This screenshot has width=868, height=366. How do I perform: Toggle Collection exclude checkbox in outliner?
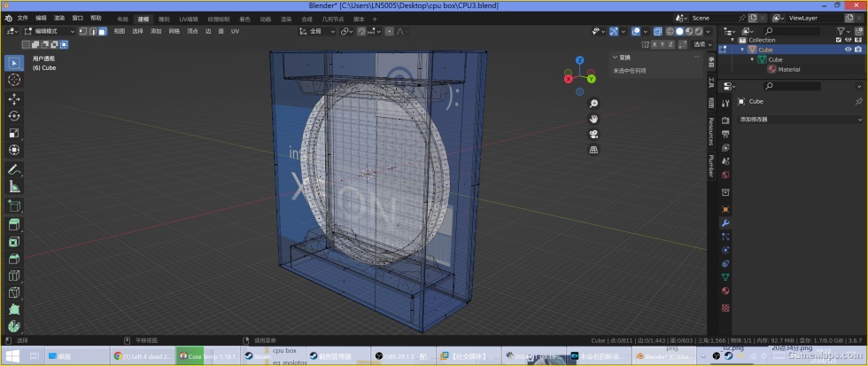click(x=839, y=40)
